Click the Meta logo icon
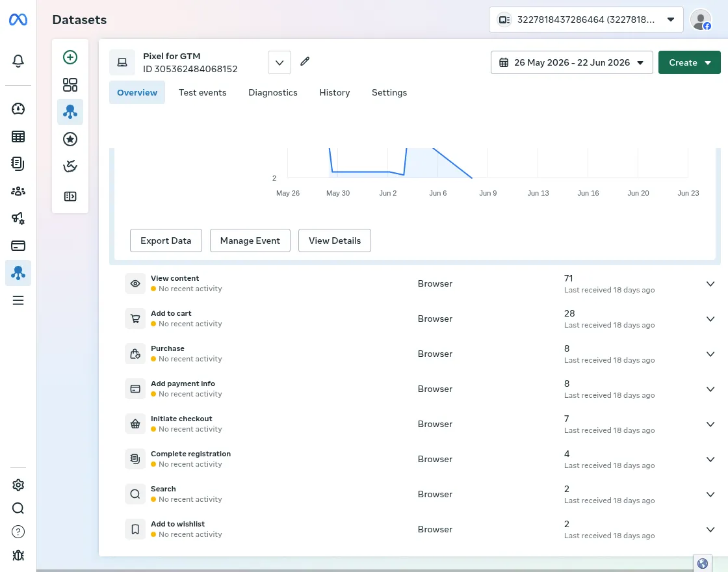This screenshot has height=572, width=728. 18,19
